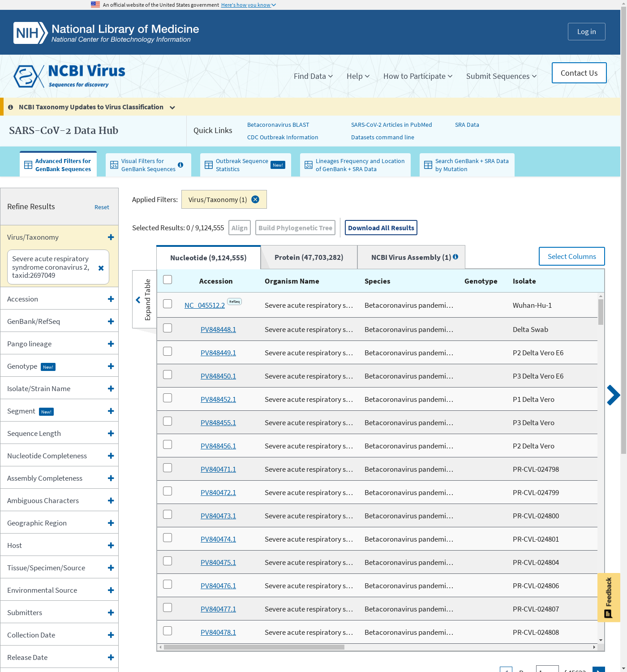Click the US flag icon
This screenshot has width=627, height=672.
[x=95, y=4]
